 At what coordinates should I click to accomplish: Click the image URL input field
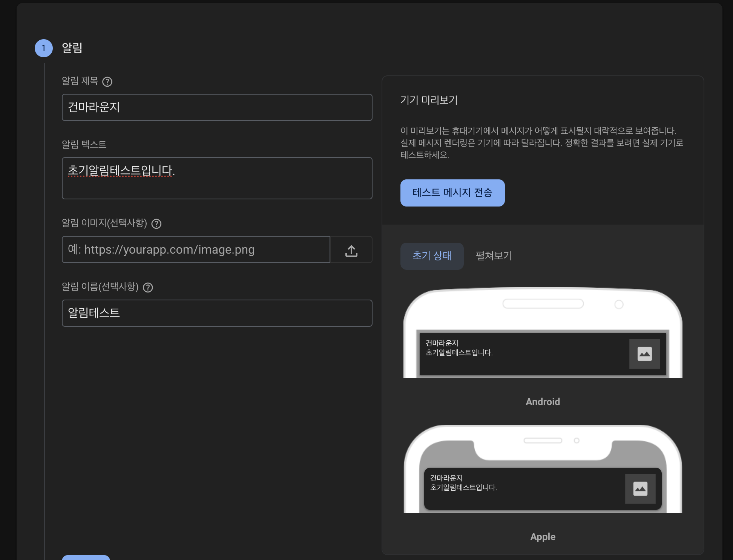(196, 249)
